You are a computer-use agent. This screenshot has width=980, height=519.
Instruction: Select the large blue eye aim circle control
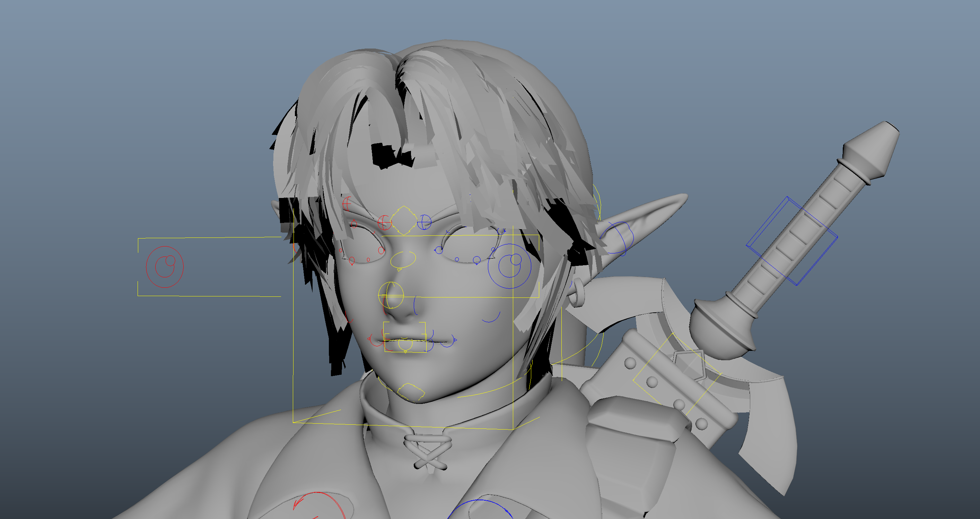click(509, 266)
